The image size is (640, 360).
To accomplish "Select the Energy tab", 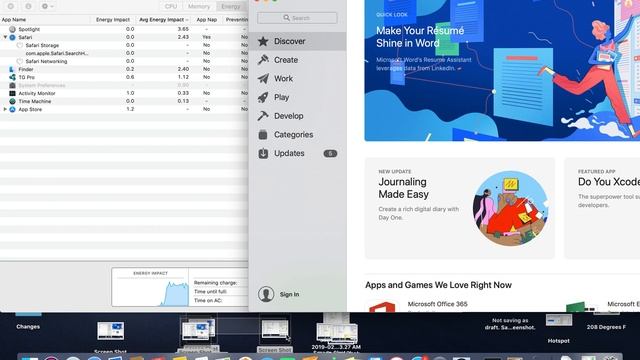I will (231, 7).
